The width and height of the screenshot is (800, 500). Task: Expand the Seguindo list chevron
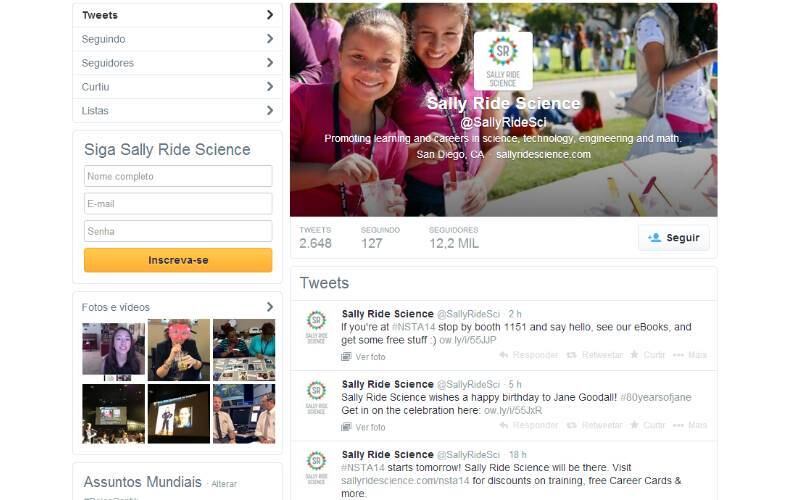tap(270, 39)
